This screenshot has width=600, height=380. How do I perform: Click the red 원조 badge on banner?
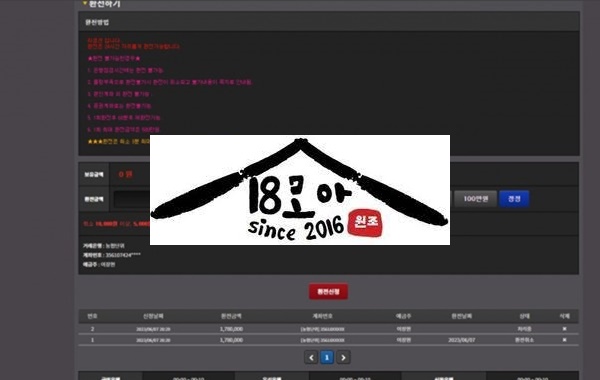[365, 222]
